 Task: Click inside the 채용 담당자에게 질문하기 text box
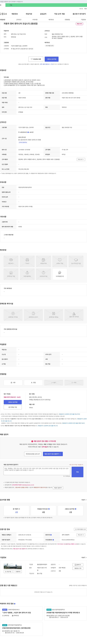[37, 471]
